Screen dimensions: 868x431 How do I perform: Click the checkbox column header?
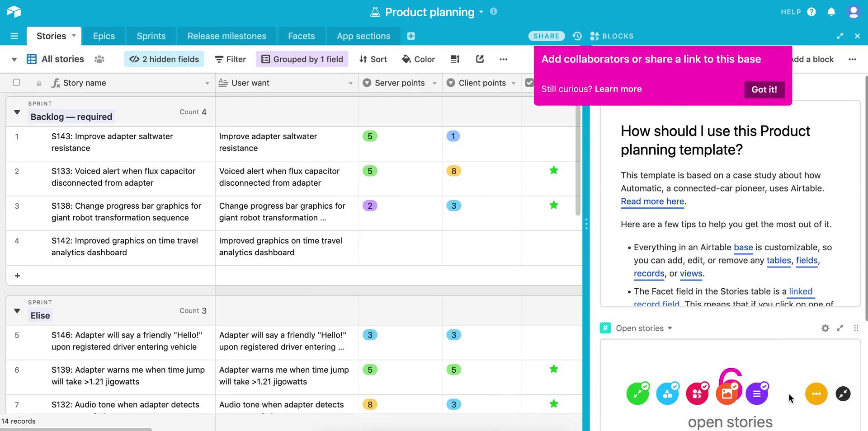tap(529, 83)
